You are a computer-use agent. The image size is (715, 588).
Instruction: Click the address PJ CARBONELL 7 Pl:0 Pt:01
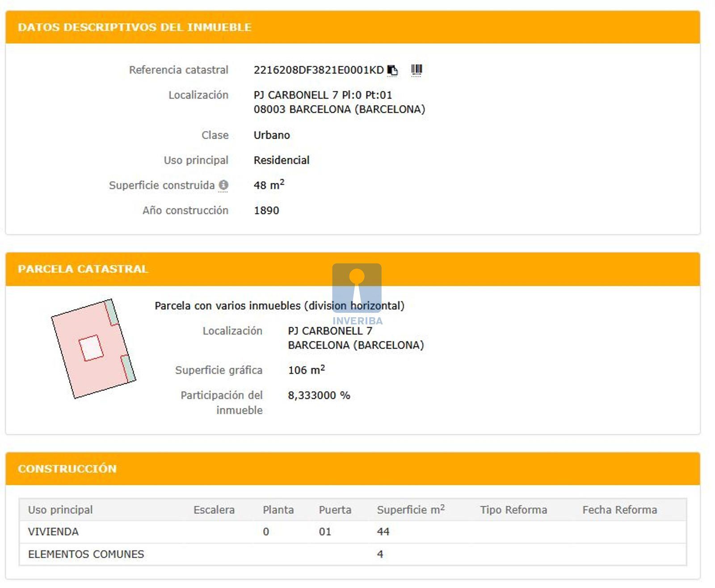323,95
